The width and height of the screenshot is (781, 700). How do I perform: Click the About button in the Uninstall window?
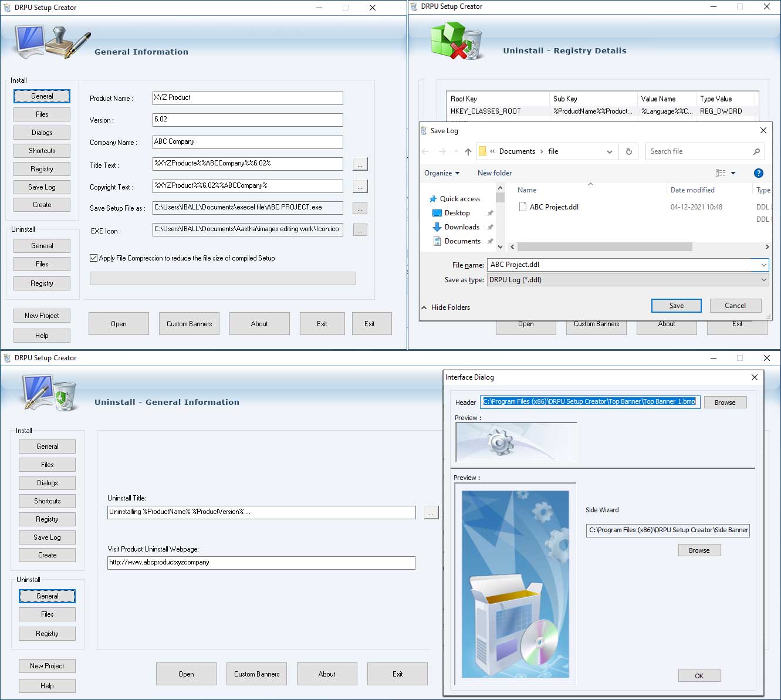click(x=327, y=674)
